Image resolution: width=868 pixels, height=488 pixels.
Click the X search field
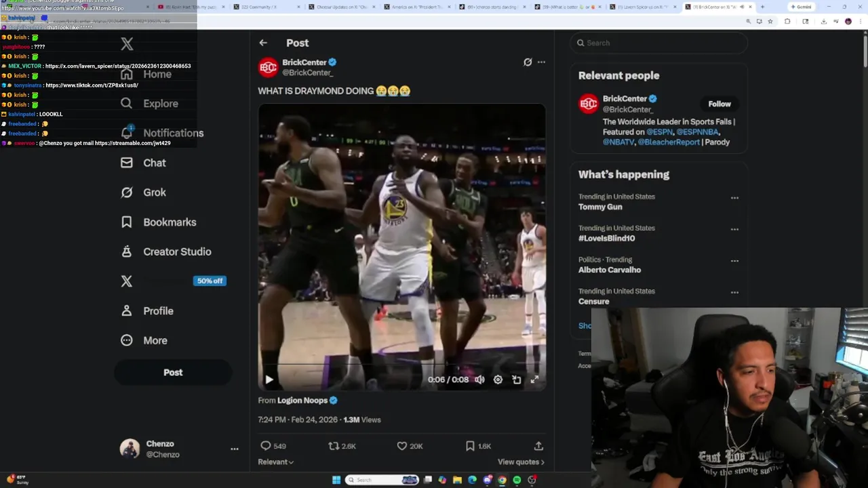click(659, 43)
